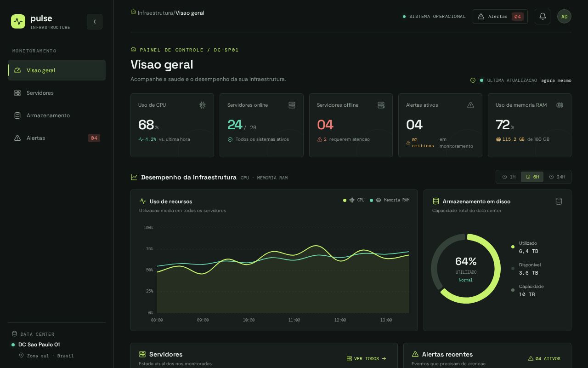This screenshot has height=368, width=588.
Task: Open Alertas in sidebar navigation
Action: [x=57, y=138]
